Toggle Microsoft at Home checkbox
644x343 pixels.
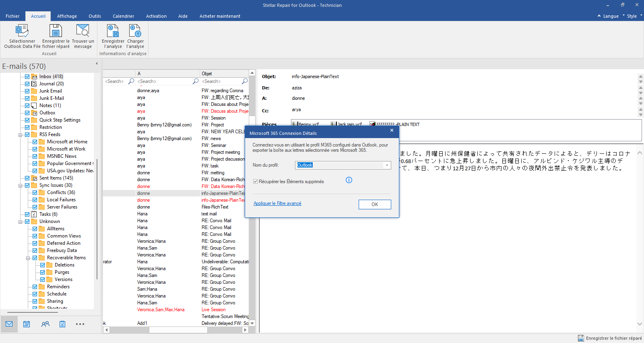35,142
